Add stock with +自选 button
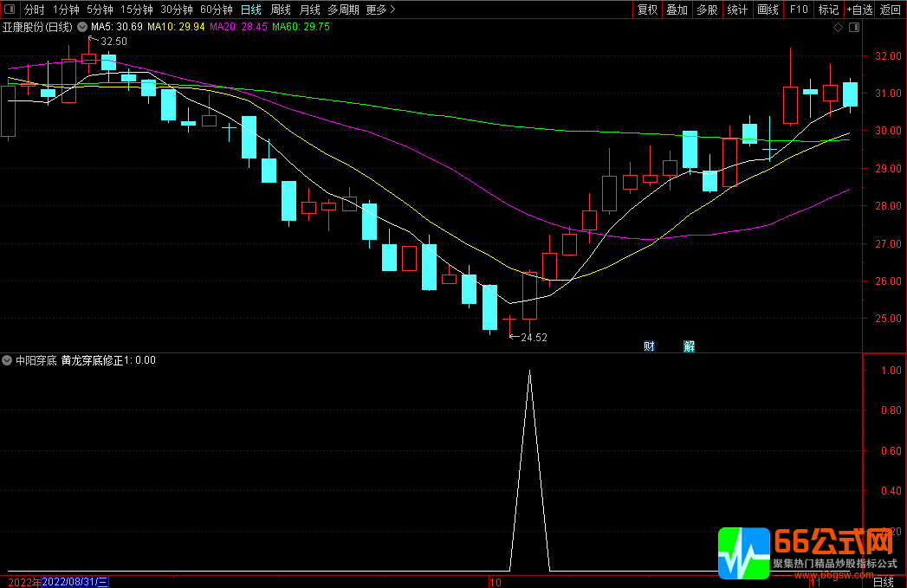This screenshot has width=907, height=588. point(859,10)
